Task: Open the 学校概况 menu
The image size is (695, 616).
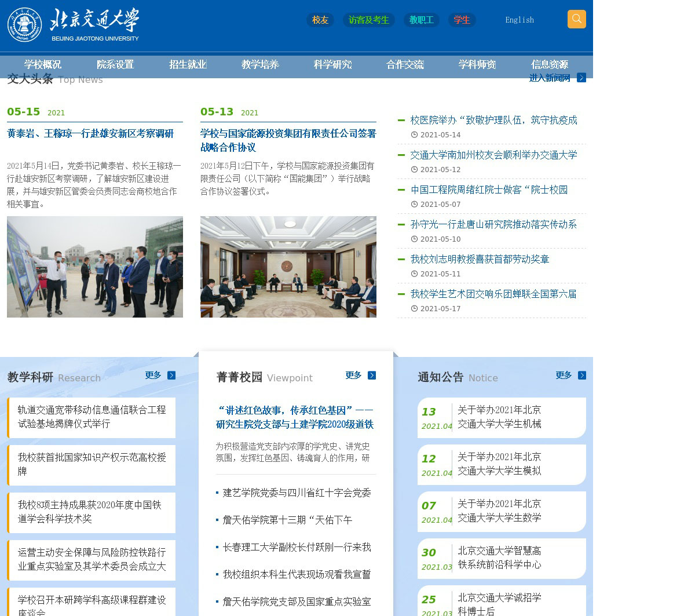Action: 43,64
